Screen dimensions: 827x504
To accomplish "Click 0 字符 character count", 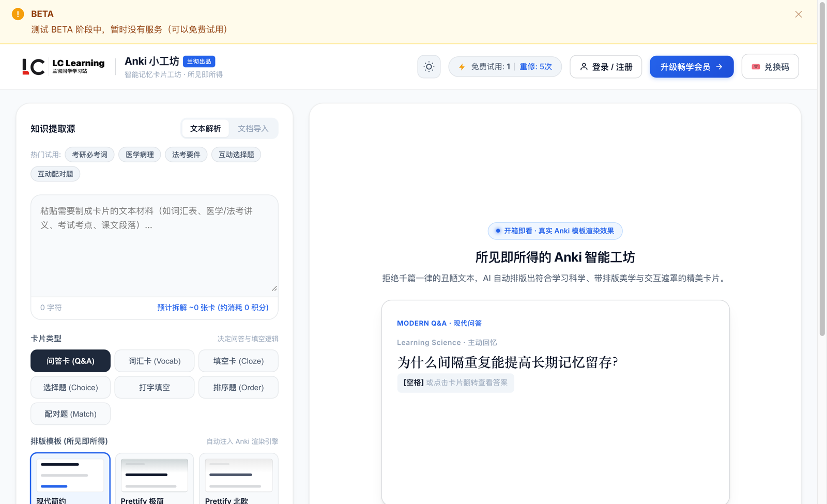I will pyautogui.click(x=51, y=308).
